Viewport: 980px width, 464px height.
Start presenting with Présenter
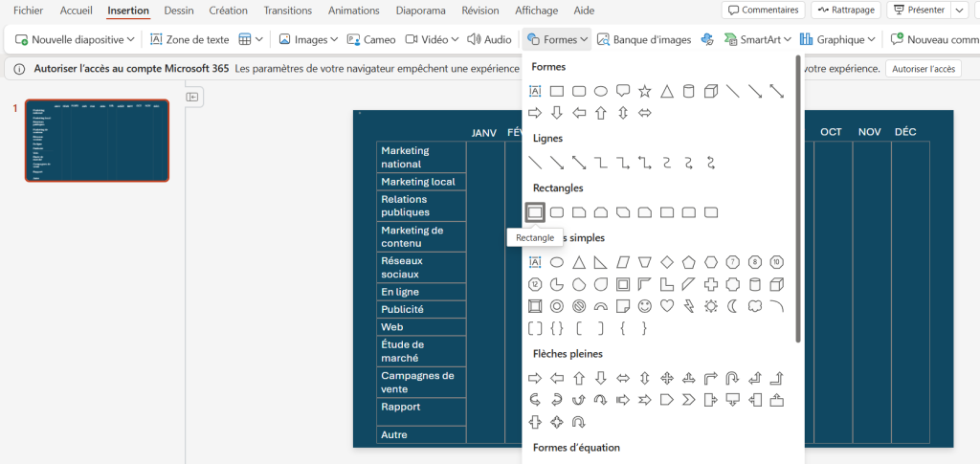click(x=919, y=10)
